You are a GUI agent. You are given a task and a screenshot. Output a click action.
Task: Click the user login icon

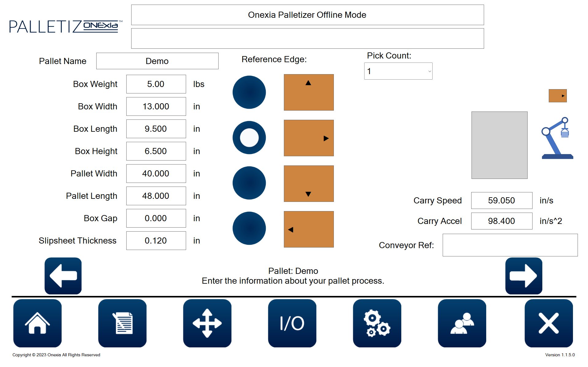coord(462,323)
